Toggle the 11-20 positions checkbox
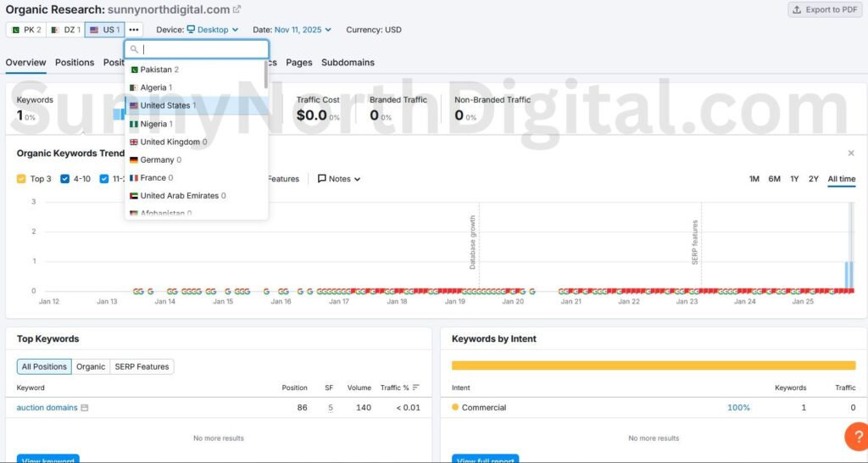 click(x=104, y=179)
